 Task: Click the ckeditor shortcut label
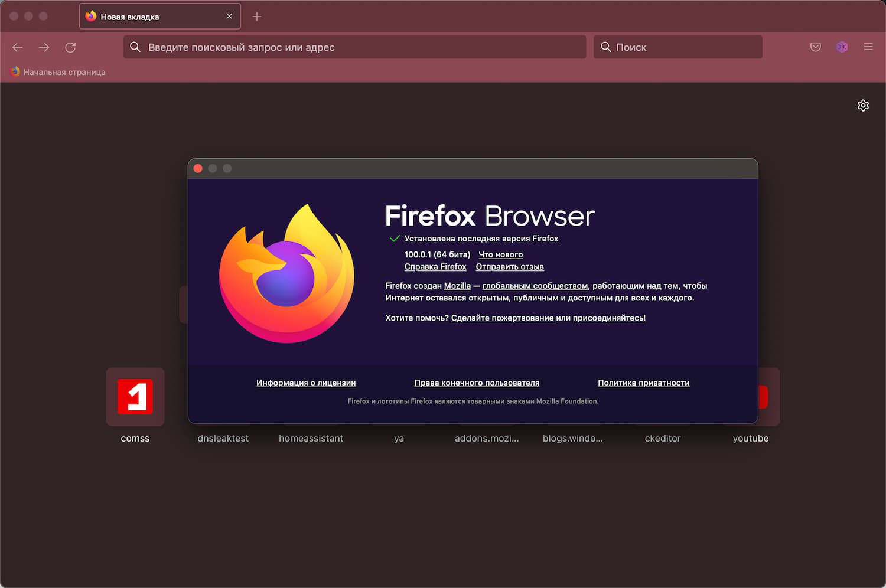(663, 439)
